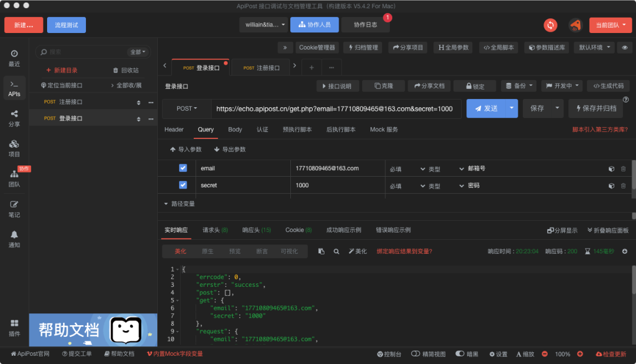This screenshot has width=636, height=364.
Task: Switch to the Body tab
Action: click(235, 130)
